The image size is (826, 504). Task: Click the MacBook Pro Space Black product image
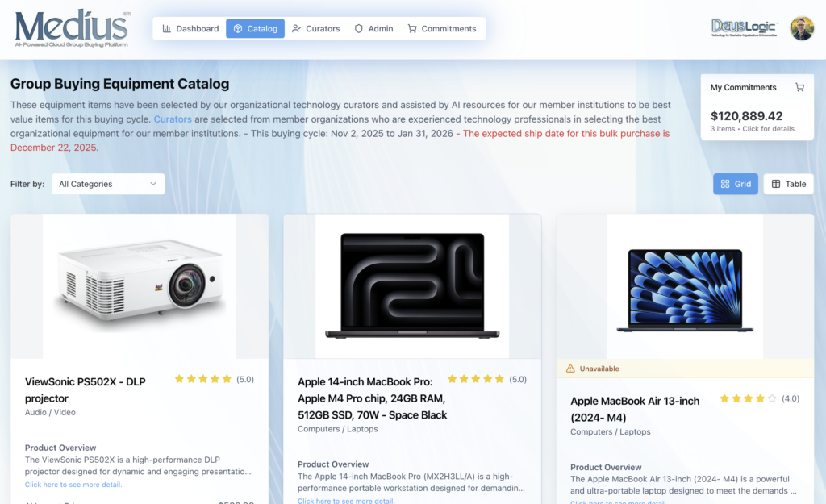tap(412, 286)
